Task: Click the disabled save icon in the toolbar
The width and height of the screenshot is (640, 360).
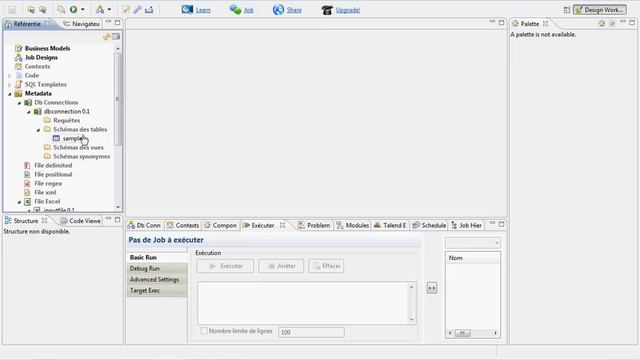Action: point(12,10)
